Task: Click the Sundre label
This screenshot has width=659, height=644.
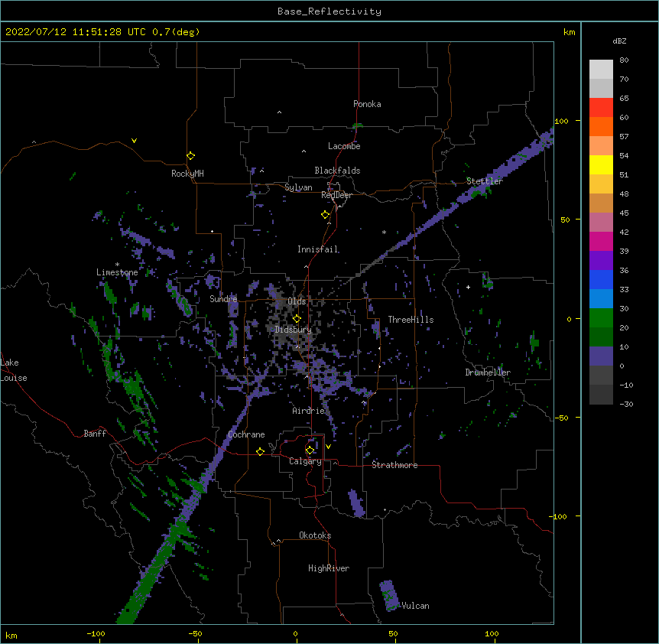Action: click(x=223, y=299)
